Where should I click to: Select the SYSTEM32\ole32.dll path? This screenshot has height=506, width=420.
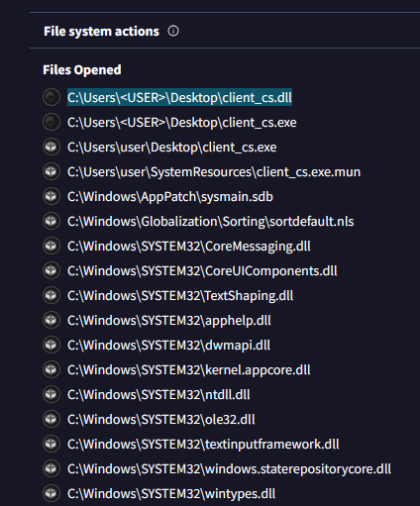(161, 420)
